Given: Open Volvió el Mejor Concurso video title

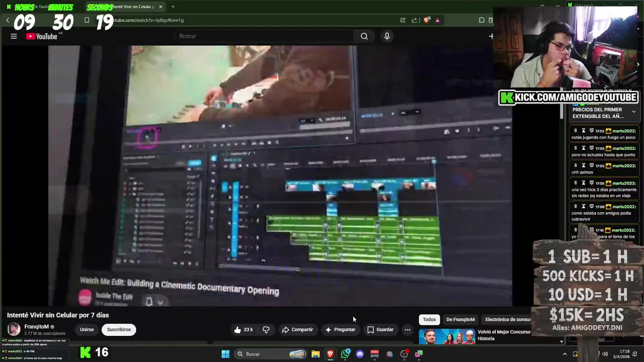Looking at the screenshot, I should (504, 335).
